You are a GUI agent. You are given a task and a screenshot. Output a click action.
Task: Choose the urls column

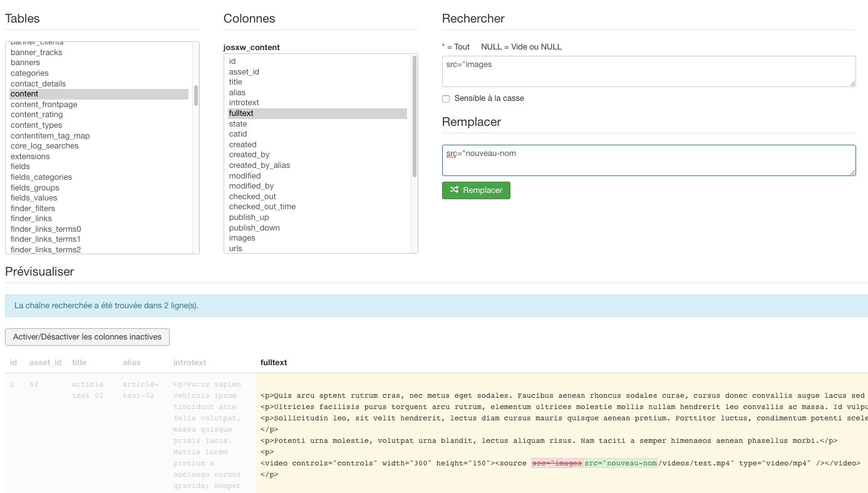tap(318, 249)
